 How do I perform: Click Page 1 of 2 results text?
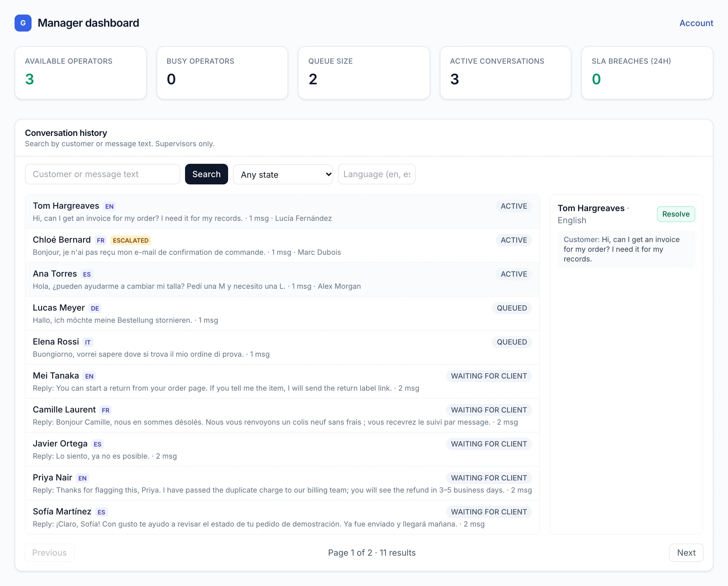coord(372,553)
